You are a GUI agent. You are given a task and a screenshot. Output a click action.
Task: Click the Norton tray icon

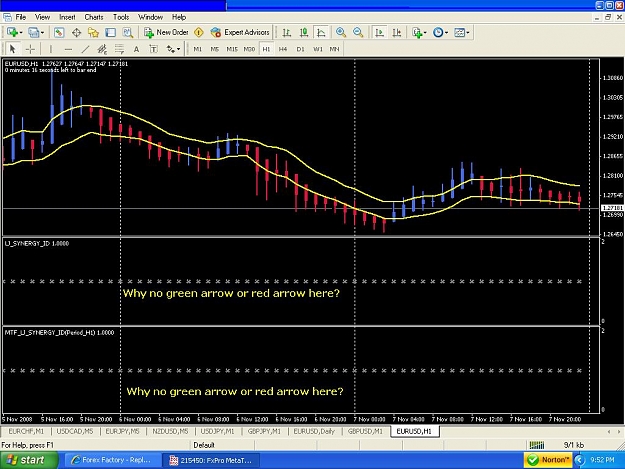tap(548, 460)
